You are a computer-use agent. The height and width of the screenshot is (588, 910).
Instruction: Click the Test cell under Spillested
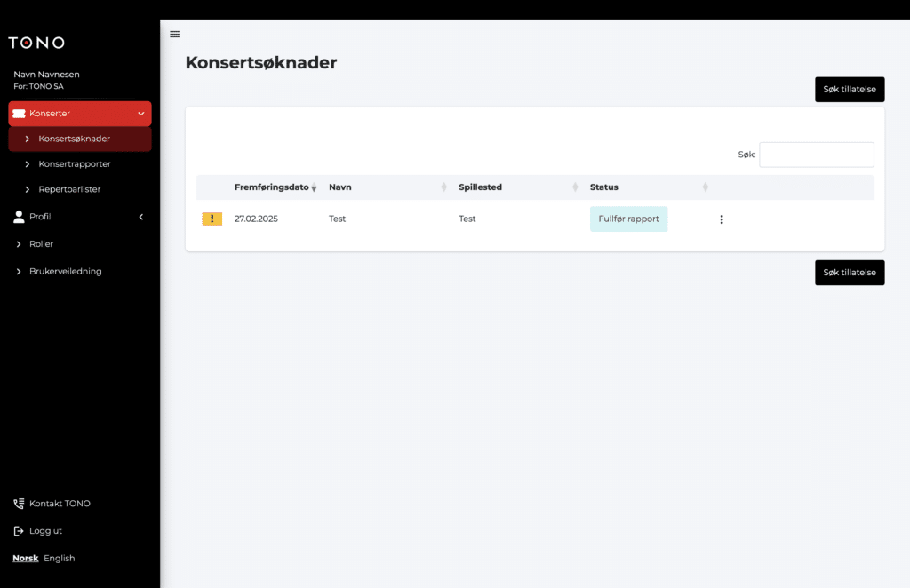click(x=467, y=219)
